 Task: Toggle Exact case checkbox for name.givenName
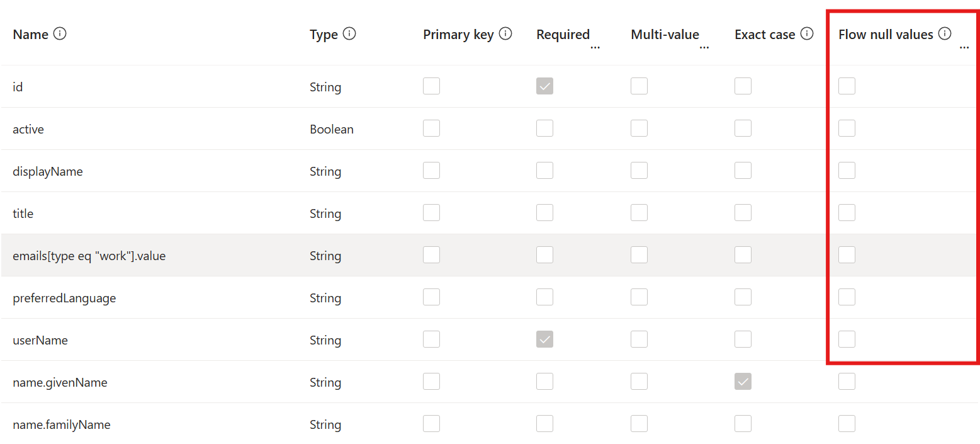click(x=743, y=382)
